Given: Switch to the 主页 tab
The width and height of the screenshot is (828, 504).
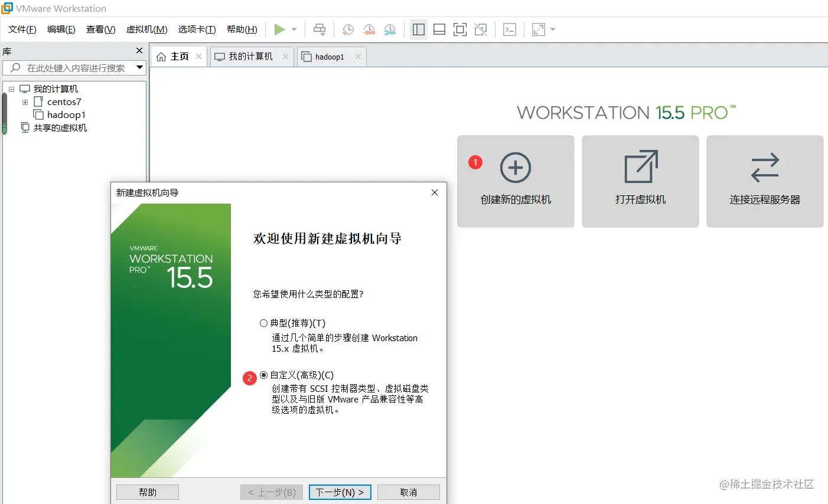Looking at the screenshot, I should point(180,57).
